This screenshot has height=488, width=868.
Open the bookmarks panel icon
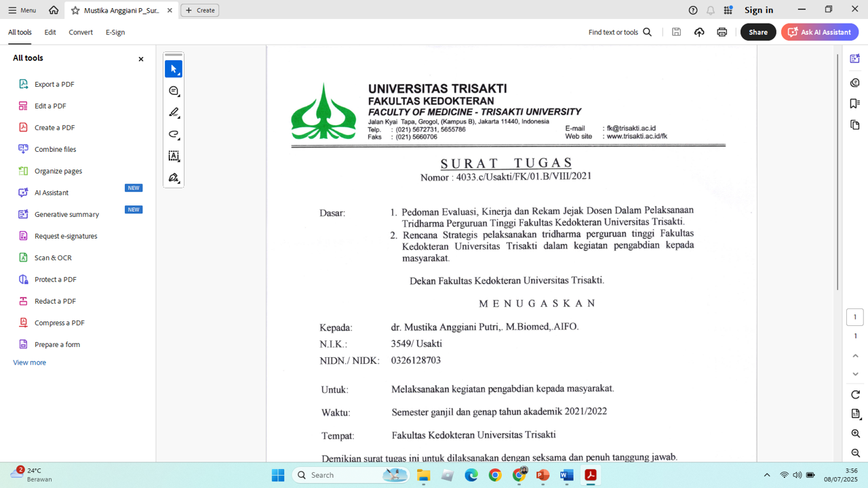(855, 104)
